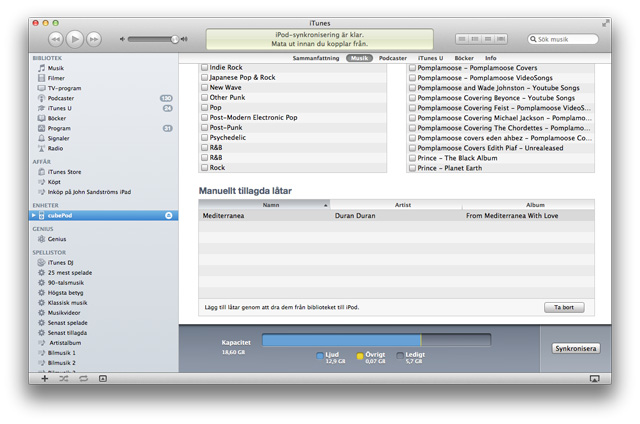Sort by Namn column header arrow
Image resolution: width=640 pixels, height=424 pixels.
[x=326, y=205]
